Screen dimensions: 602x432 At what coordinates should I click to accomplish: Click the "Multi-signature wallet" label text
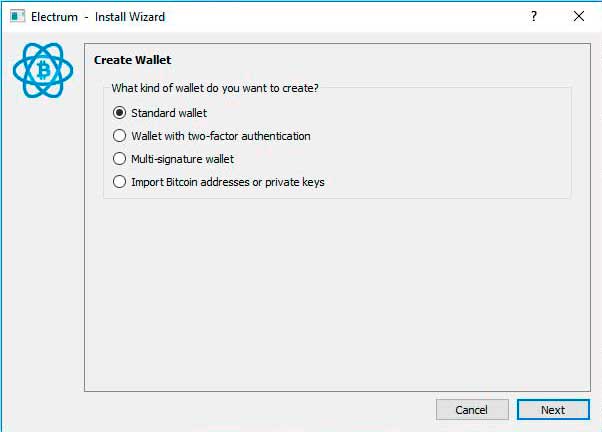pyautogui.click(x=182, y=159)
